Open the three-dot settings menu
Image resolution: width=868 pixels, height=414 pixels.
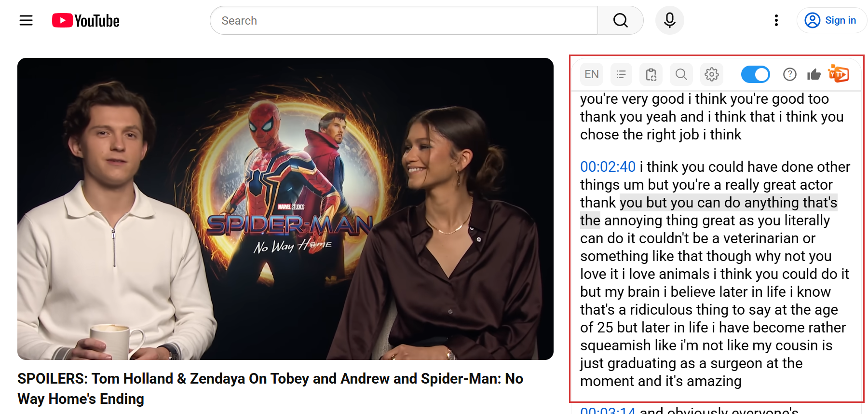coord(776,20)
